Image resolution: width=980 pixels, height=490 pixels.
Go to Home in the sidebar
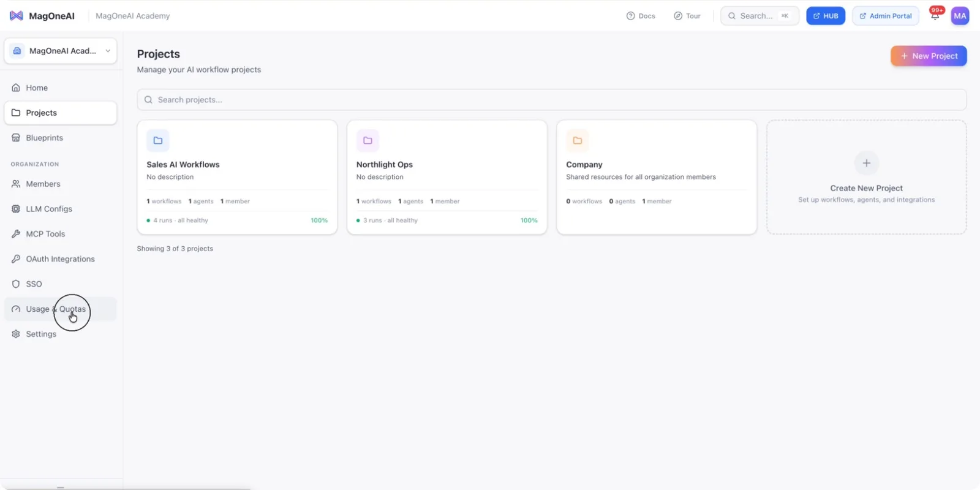coord(61,88)
